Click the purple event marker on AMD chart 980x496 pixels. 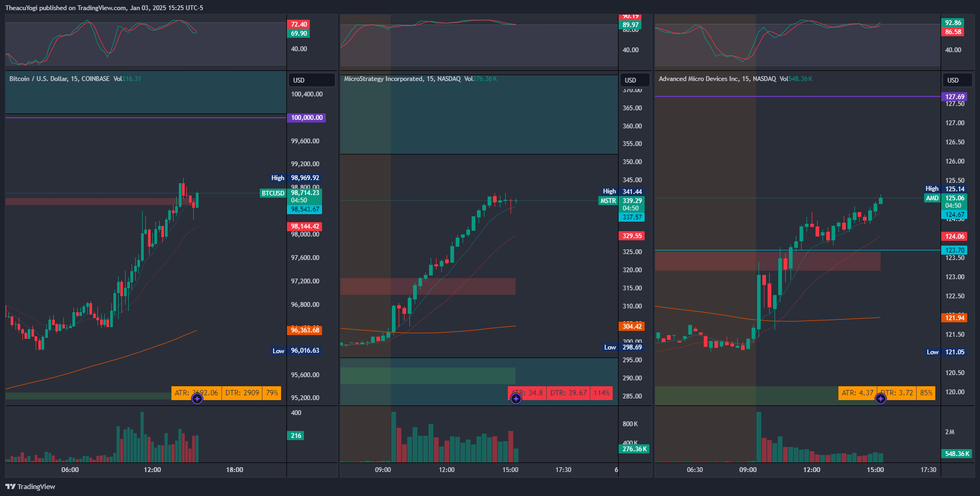880,399
